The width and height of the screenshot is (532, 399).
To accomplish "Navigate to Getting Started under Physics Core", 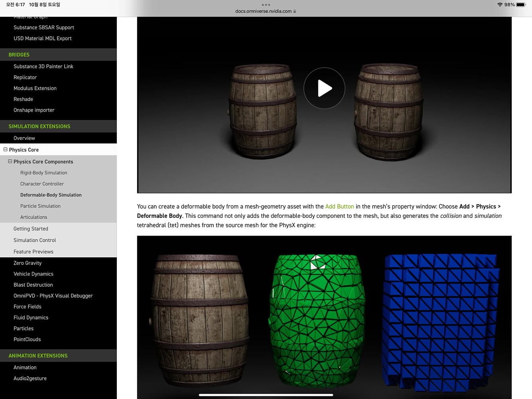I will 31,228.
